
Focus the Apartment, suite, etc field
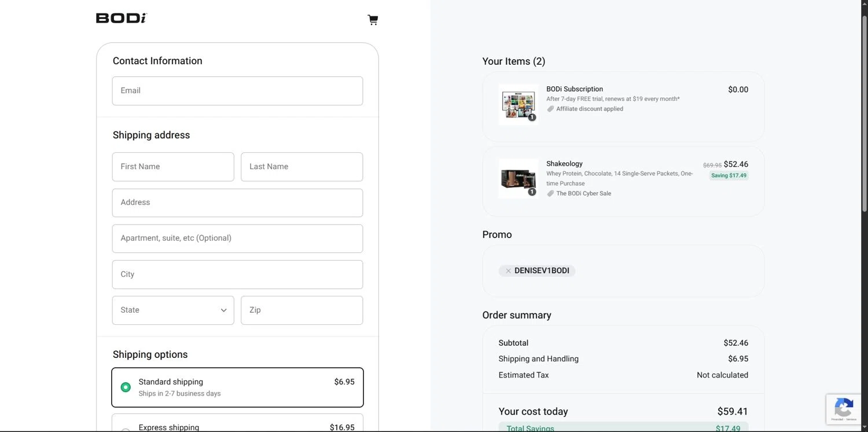237,239
